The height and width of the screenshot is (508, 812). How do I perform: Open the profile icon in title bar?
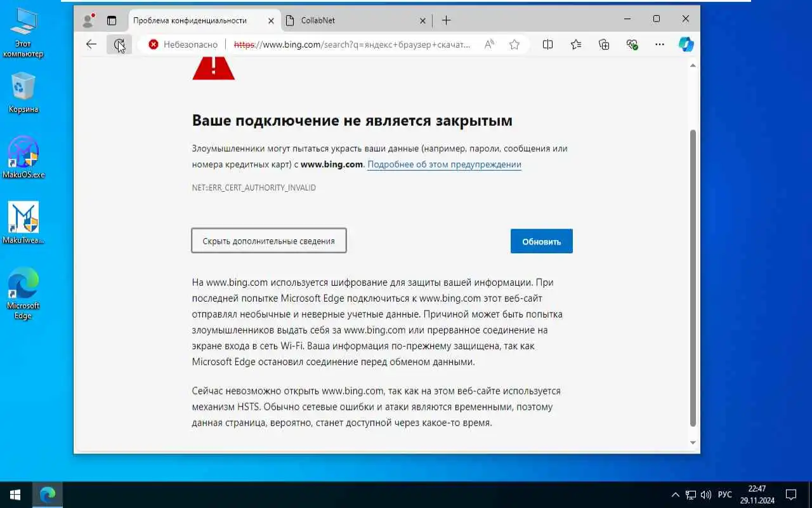point(88,20)
